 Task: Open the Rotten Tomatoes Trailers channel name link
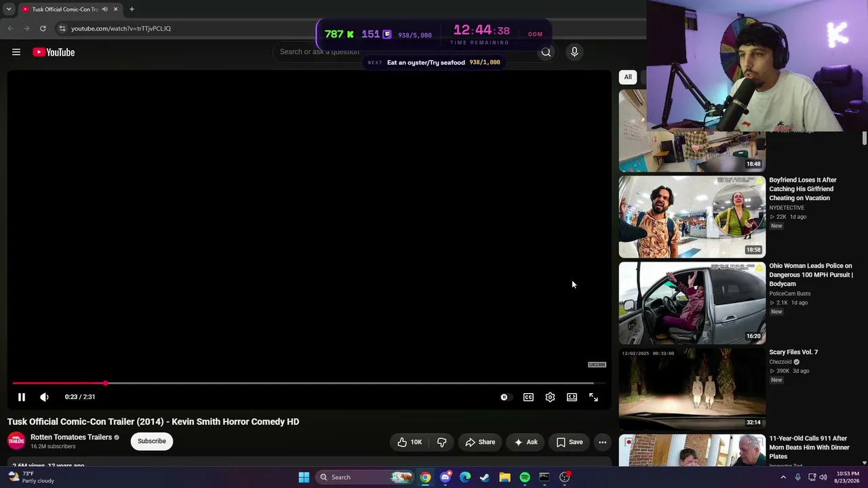coord(71,437)
